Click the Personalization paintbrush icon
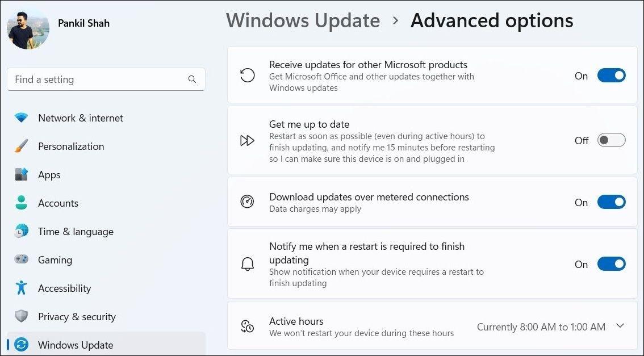This screenshot has height=356, width=644. point(21,146)
